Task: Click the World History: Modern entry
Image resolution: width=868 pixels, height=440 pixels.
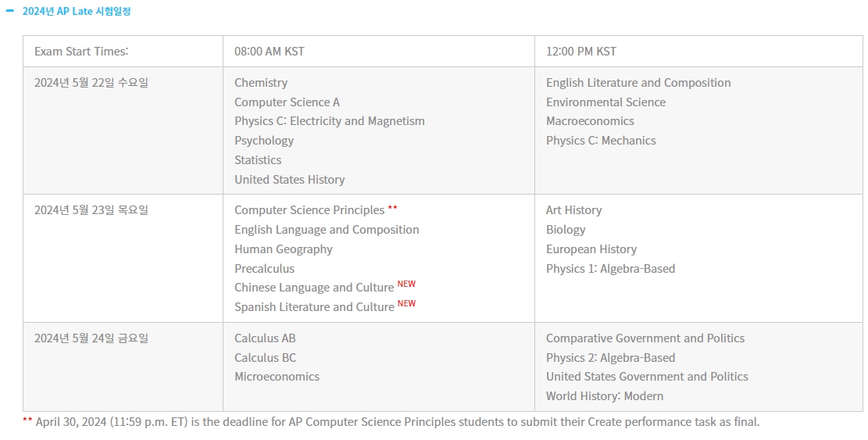Action: click(605, 396)
